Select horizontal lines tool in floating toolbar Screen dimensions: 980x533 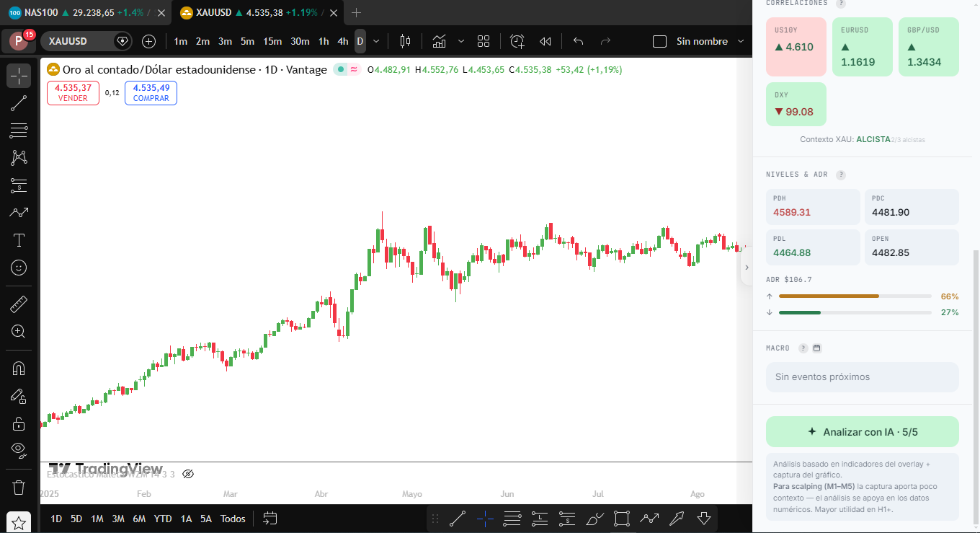click(512, 518)
